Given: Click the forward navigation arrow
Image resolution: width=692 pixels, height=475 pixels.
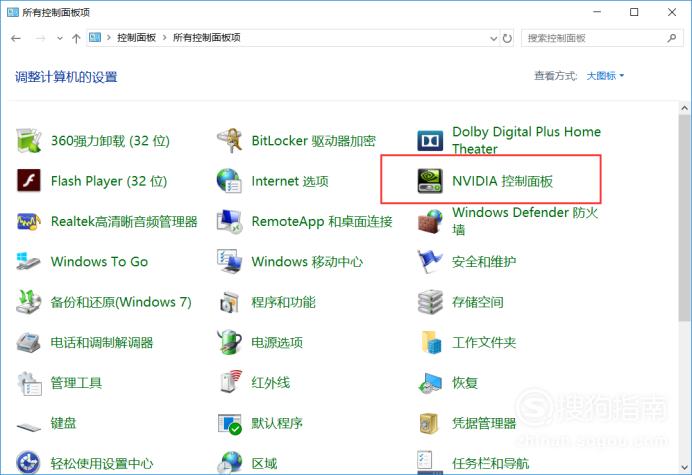Looking at the screenshot, I should pos(40,38).
